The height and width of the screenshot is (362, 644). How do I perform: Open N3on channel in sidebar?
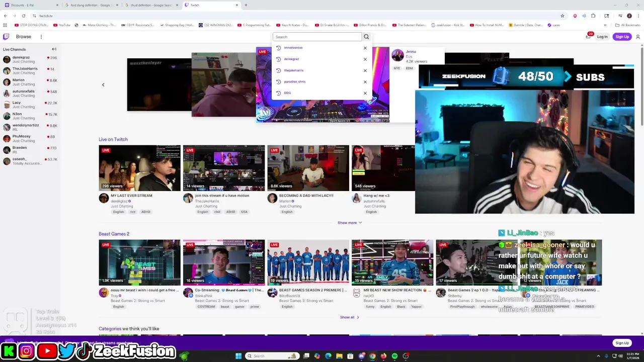(29, 116)
